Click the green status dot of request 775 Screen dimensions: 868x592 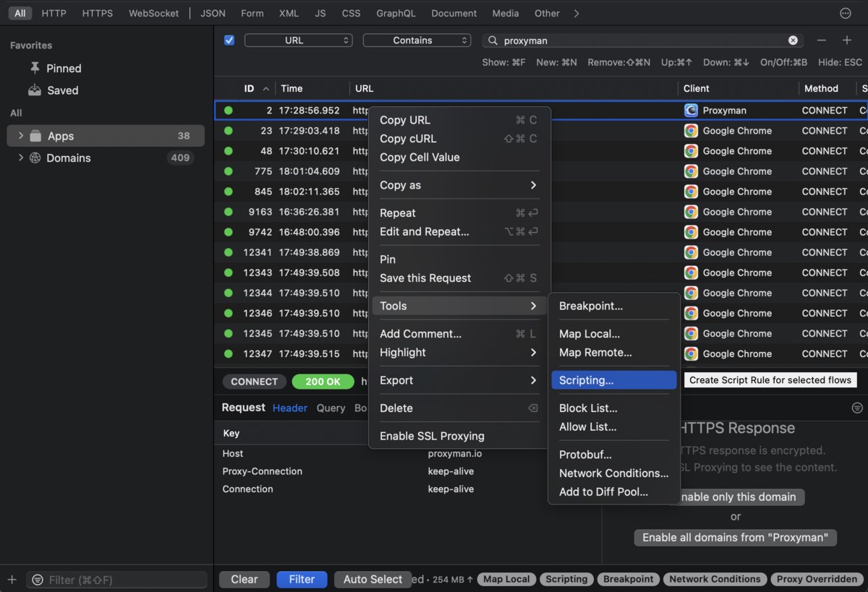coord(229,171)
